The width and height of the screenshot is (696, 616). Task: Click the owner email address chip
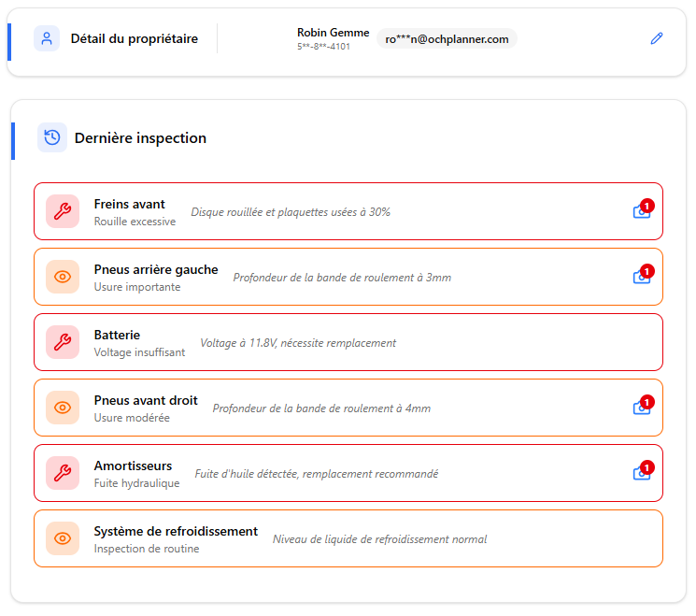(x=447, y=38)
